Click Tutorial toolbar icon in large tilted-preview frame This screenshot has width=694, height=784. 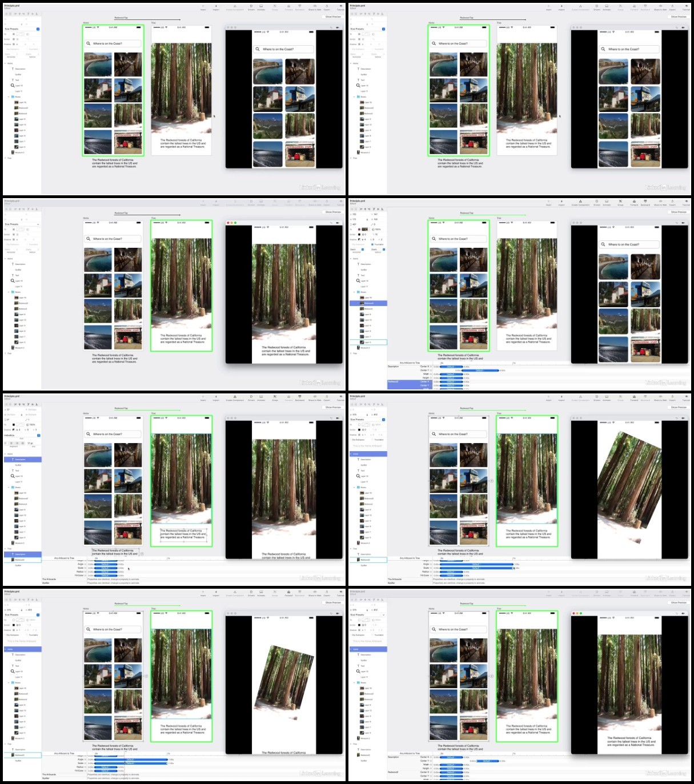[x=687, y=396]
